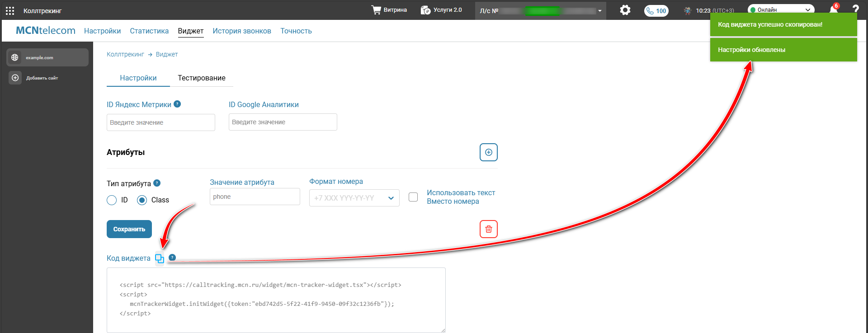Viewport: 868px width, 333px height.
Task: Click the Сохранить button
Action: click(129, 229)
